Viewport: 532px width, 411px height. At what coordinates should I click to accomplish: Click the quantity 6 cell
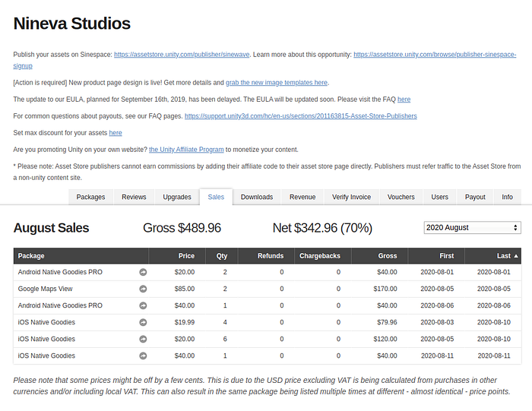coord(225,339)
